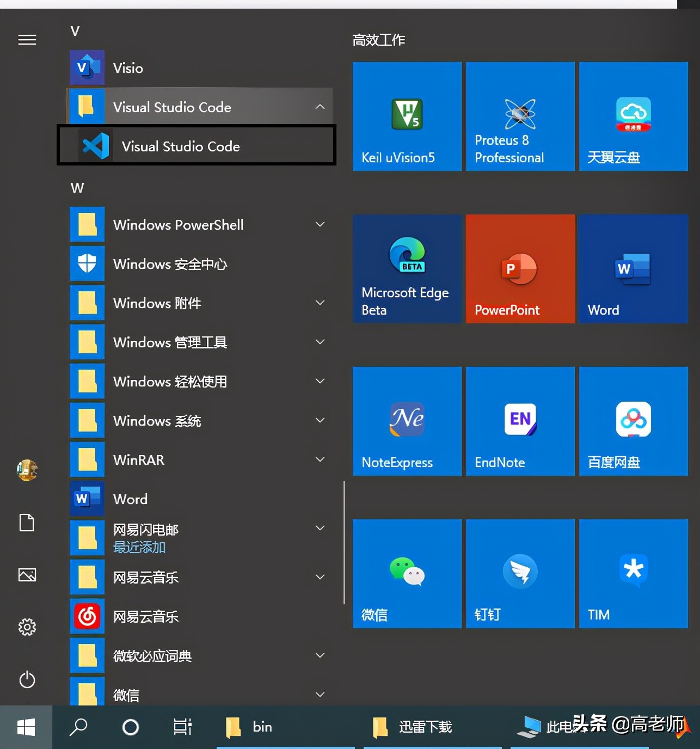Open Task View on taskbar
Image resolution: width=700 pixels, height=749 pixels.
183,727
